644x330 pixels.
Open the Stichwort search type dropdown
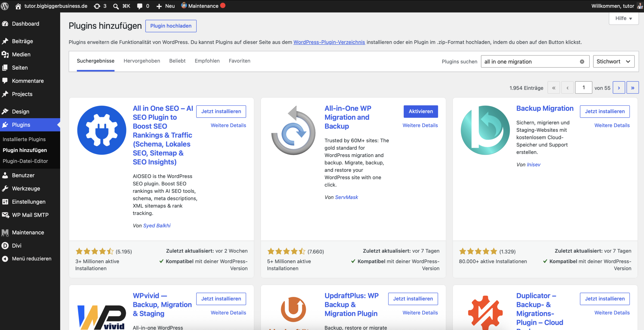click(x=614, y=61)
